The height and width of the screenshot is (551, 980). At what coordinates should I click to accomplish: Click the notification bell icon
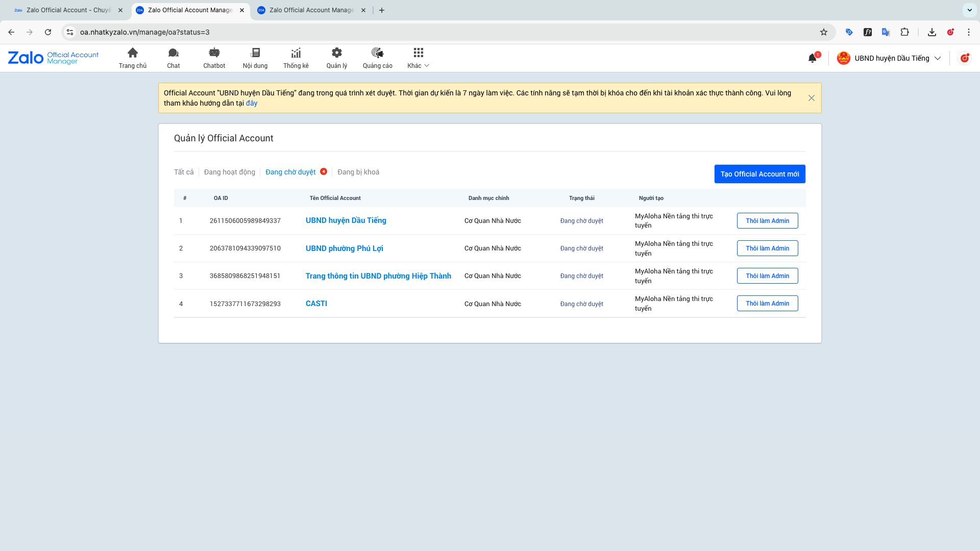coord(813,58)
